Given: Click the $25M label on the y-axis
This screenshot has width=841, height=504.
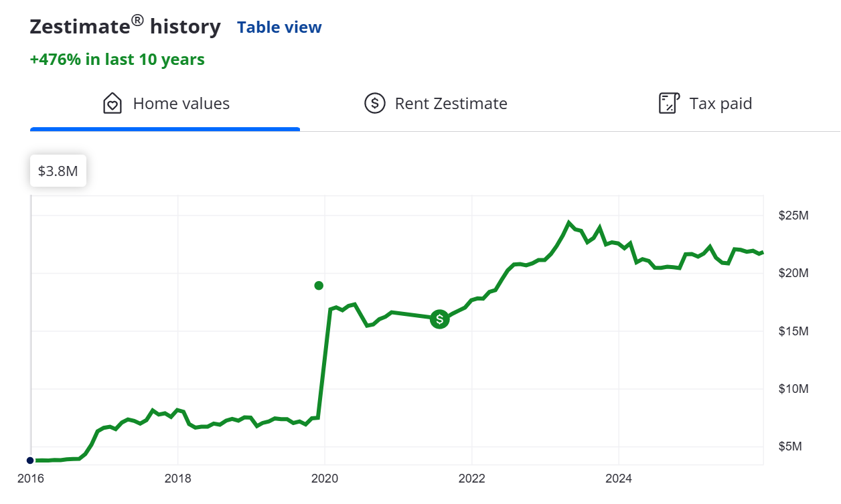Looking at the screenshot, I should click(x=793, y=216).
